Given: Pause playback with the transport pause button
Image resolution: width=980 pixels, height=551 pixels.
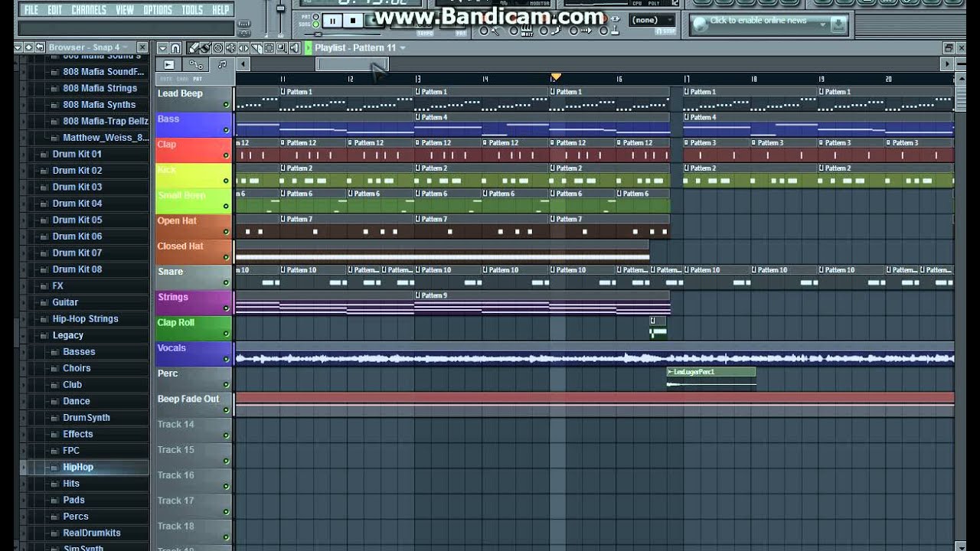Looking at the screenshot, I should (332, 21).
